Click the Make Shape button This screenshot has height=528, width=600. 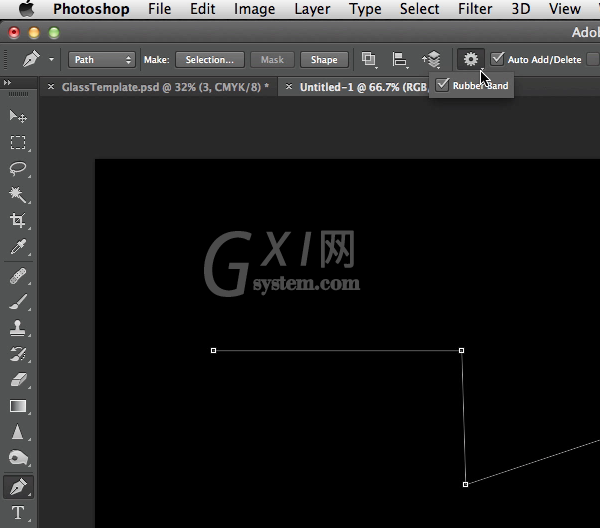pyautogui.click(x=324, y=60)
